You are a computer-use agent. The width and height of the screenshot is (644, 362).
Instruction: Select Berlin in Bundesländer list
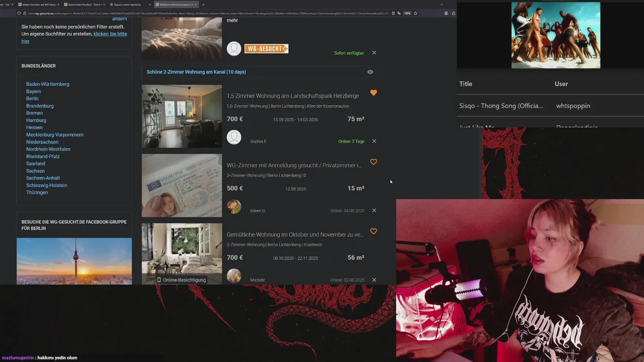32,99
